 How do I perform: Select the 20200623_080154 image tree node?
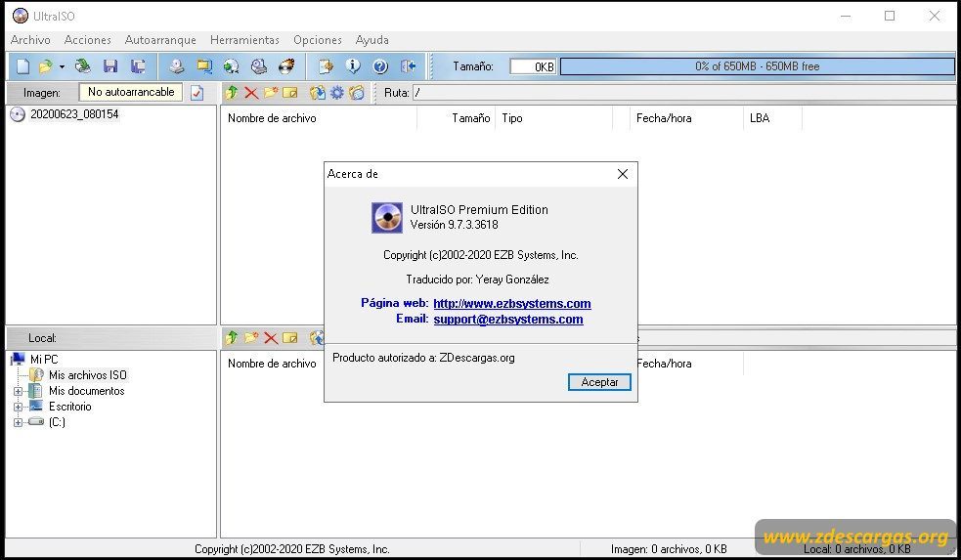click(74, 114)
